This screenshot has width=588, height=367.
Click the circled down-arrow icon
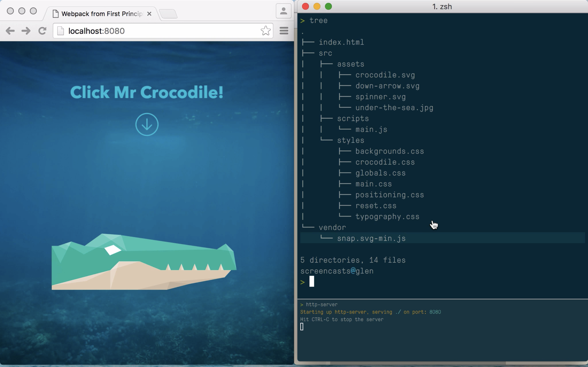[147, 125]
